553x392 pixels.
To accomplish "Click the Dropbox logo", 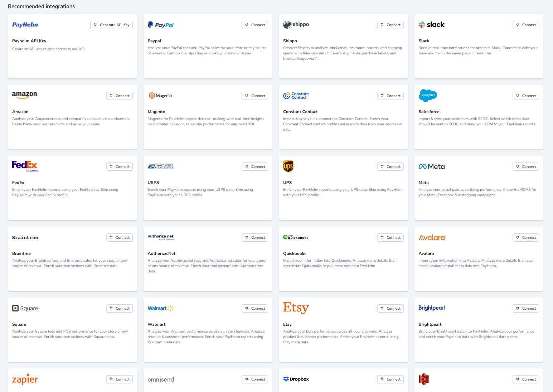I will point(296,379).
